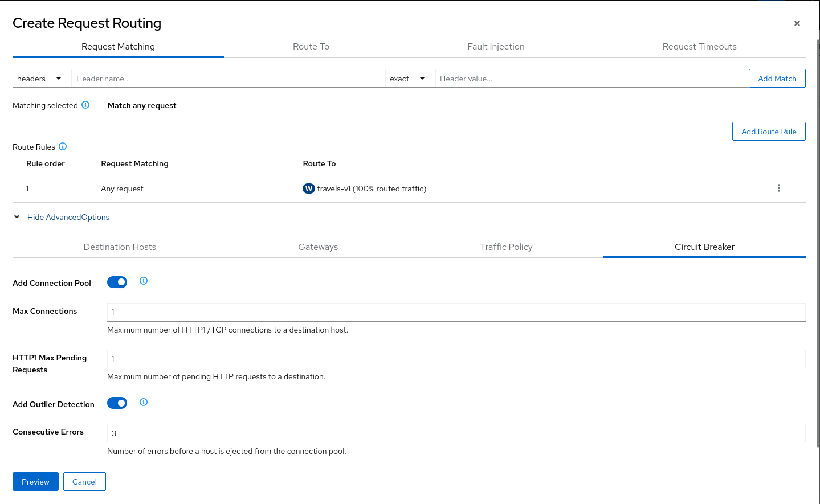Click info icon next to Add Connection Pool

(144, 281)
